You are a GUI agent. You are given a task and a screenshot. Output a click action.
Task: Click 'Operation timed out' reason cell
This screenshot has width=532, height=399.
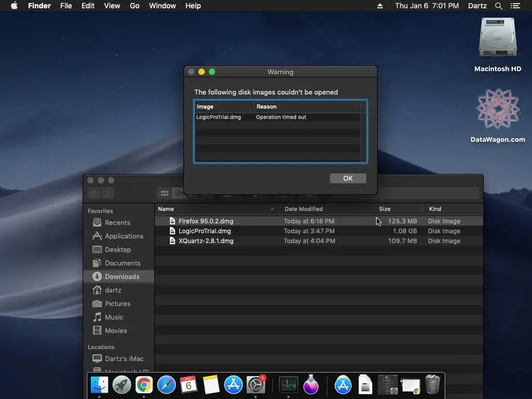coord(281,117)
